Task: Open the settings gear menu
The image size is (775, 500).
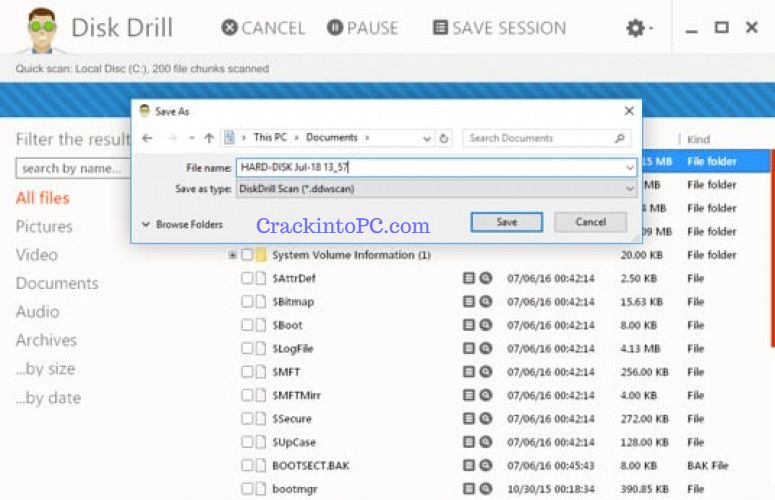Action: 639,28
